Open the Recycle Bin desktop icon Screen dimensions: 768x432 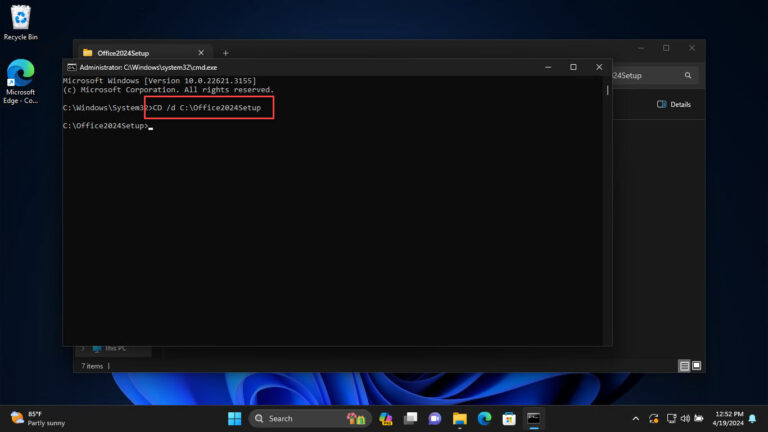point(20,20)
